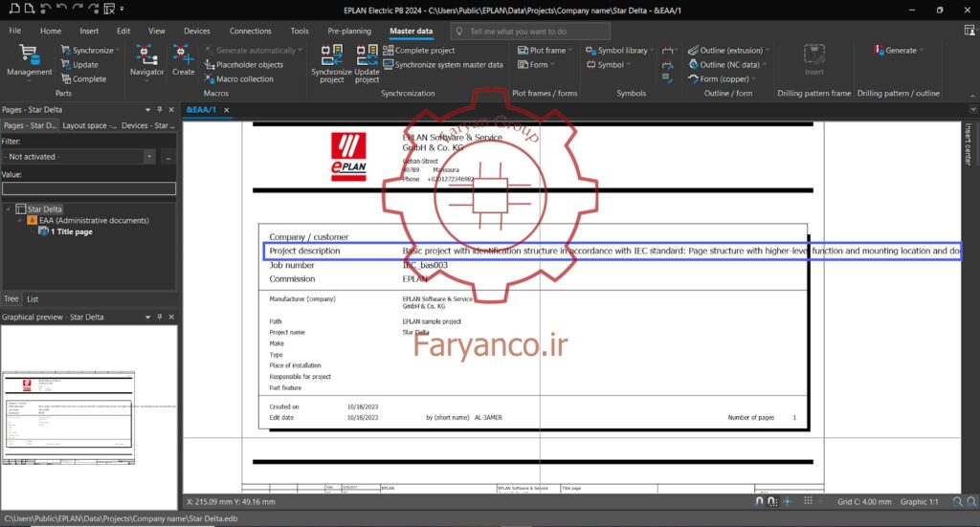Open Pages panel dropdown menu arrow
Screen dimensions: 980x527
coord(147,109)
